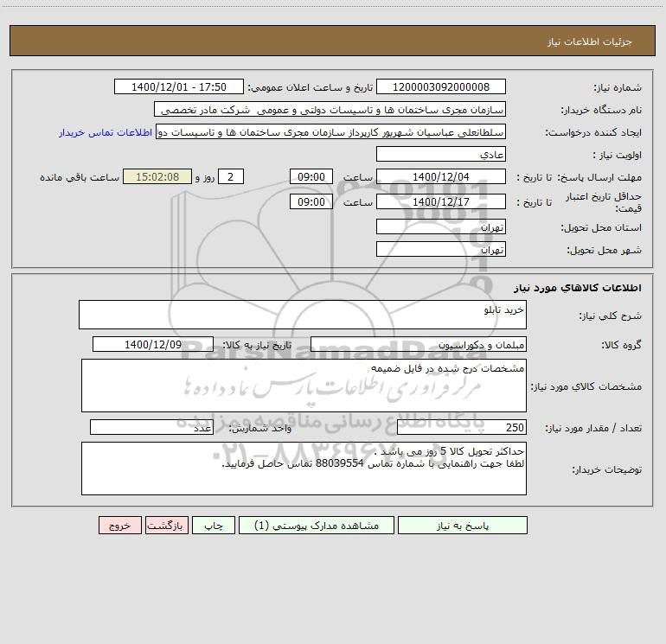Click label 'مهلت ارسال پاسخ: تا تاریخ :'

pyautogui.click(x=580, y=177)
